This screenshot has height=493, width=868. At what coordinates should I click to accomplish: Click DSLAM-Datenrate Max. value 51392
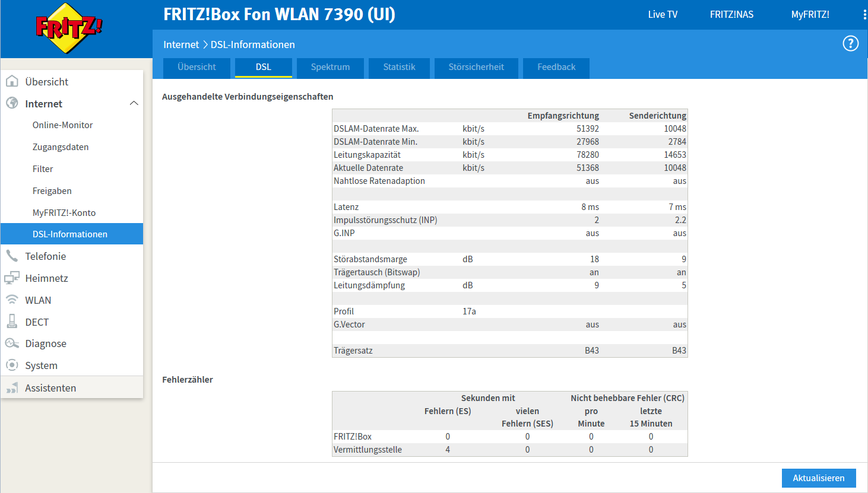(587, 129)
